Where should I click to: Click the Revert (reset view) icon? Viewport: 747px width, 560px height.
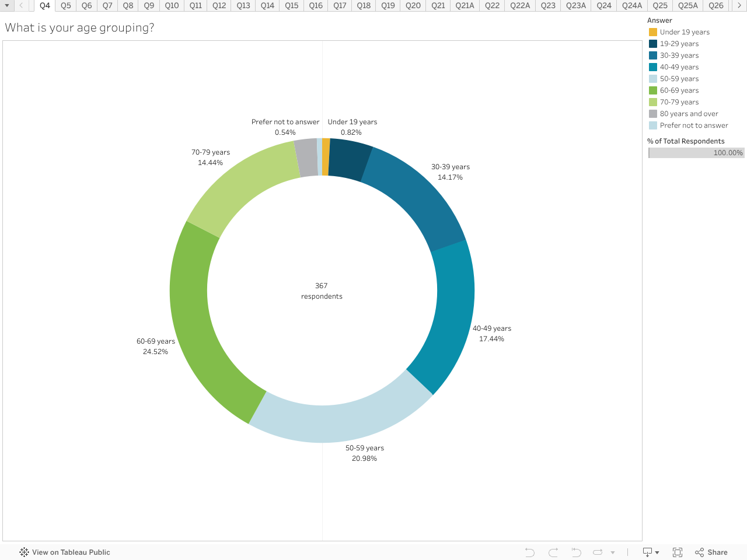click(x=576, y=552)
